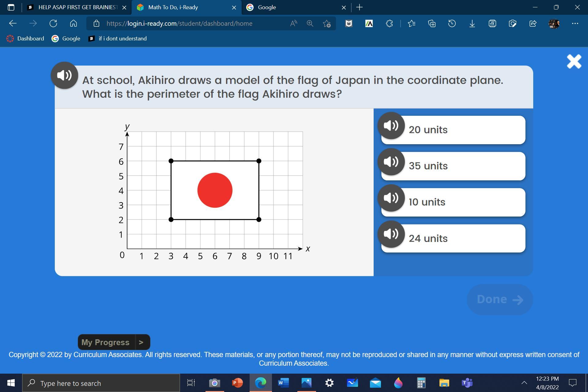Viewport: 588px width, 392px height.
Task: Close the lesson with white X
Action: 574,62
